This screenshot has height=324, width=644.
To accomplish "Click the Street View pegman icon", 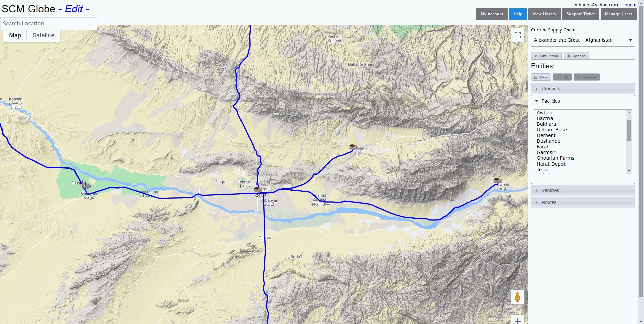I will (x=517, y=297).
